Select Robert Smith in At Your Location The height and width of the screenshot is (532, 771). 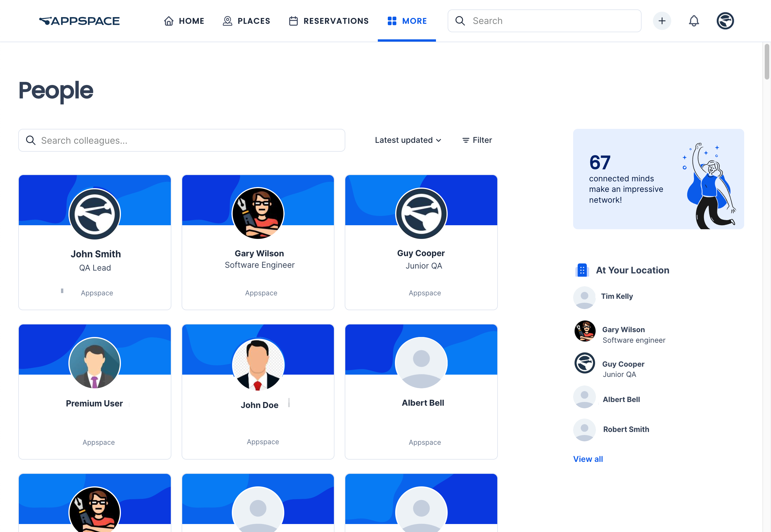tap(626, 429)
